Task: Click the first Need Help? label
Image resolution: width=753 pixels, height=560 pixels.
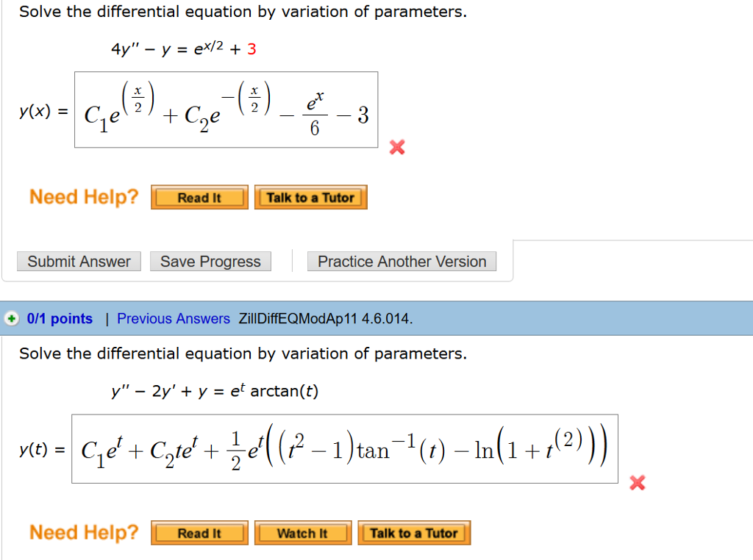Action: [83, 196]
